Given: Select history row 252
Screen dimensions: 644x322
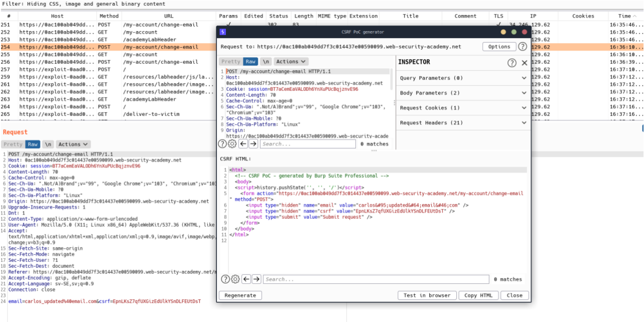Looking at the screenshot, I should click(x=108, y=32).
